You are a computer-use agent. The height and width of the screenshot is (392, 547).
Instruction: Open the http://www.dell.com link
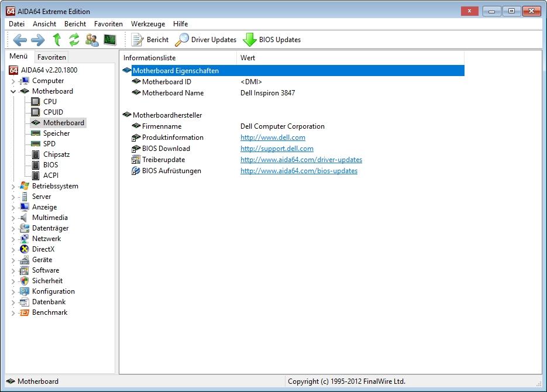(273, 137)
